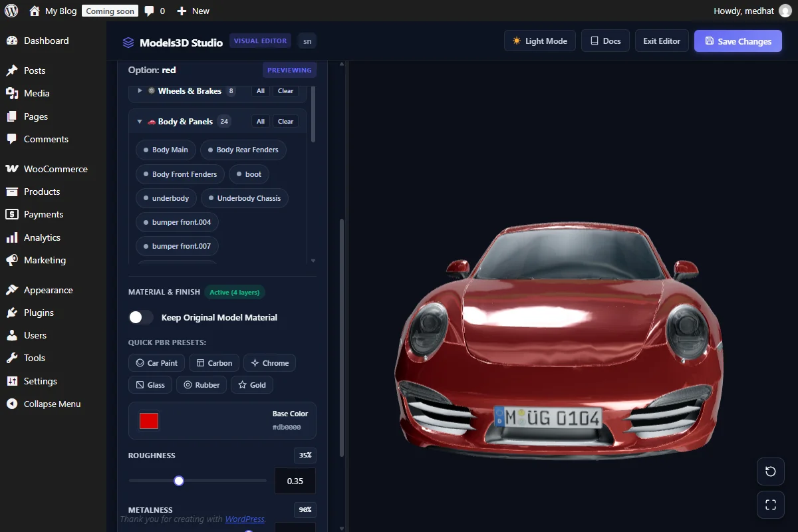Apply the Chrome PBR preset
The width and height of the screenshot is (798, 532).
(269, 363)
